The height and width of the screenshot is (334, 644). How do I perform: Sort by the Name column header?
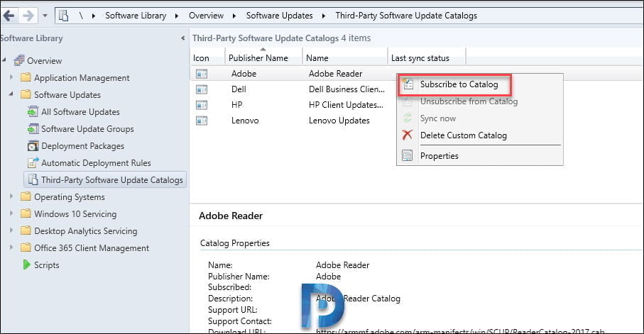pos(345,58)
